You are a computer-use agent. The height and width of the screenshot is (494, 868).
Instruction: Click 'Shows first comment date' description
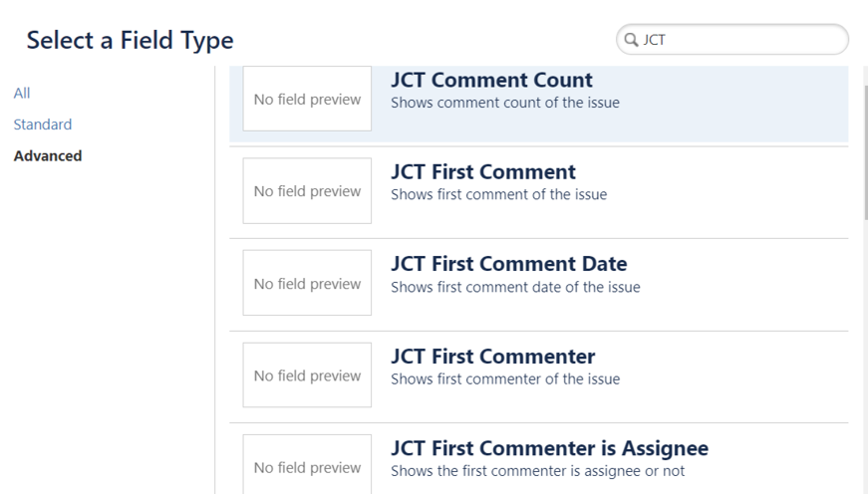514,288
